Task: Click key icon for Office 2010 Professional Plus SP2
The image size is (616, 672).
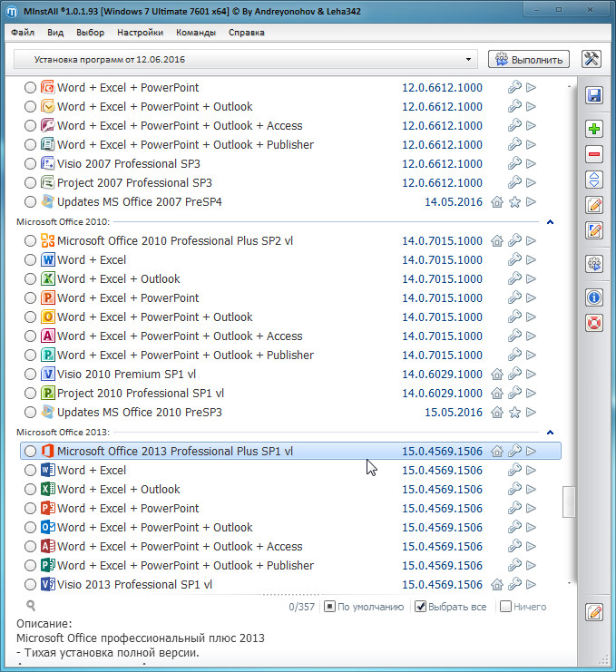Action: coord(514,240)
